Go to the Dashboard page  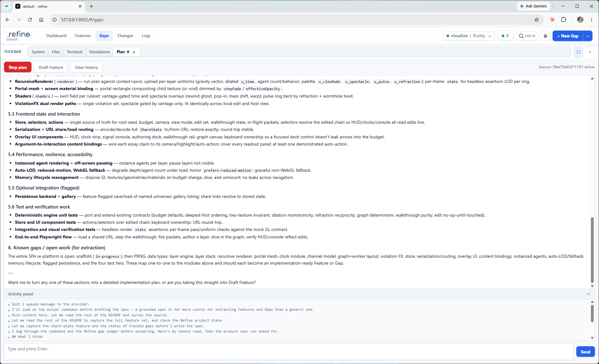[x=56, y=36]
